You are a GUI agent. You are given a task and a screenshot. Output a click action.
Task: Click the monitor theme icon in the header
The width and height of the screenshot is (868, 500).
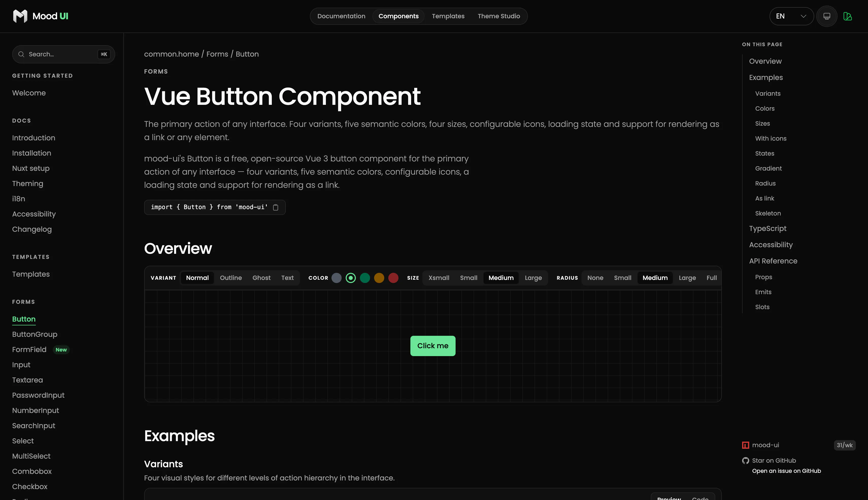click(x=827, y=16)
